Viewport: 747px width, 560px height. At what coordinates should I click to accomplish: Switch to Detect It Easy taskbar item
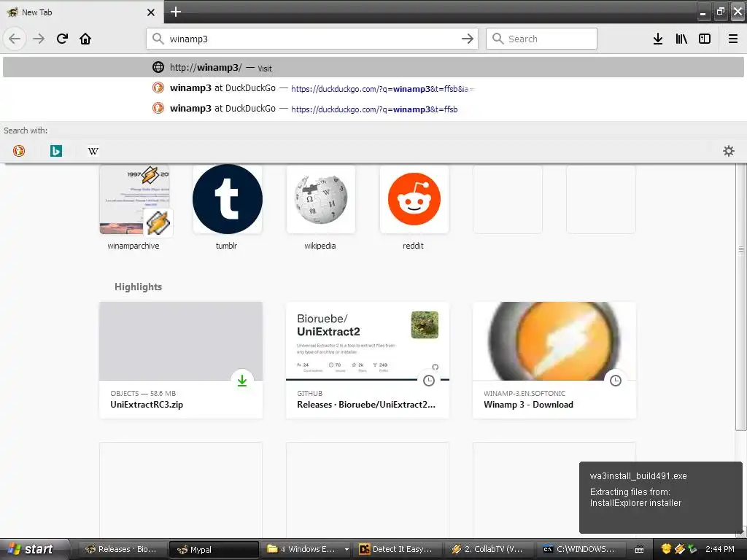[x=398, y=549]
